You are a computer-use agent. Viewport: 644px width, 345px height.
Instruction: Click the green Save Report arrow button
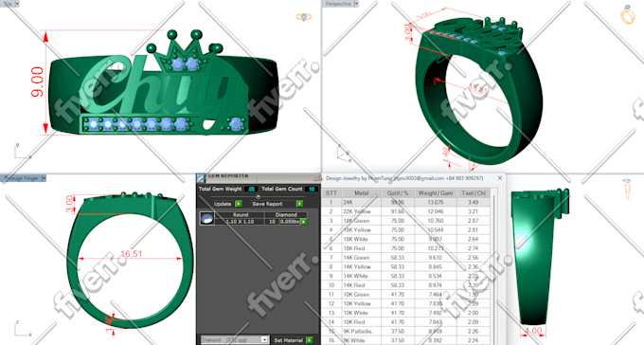300,204
